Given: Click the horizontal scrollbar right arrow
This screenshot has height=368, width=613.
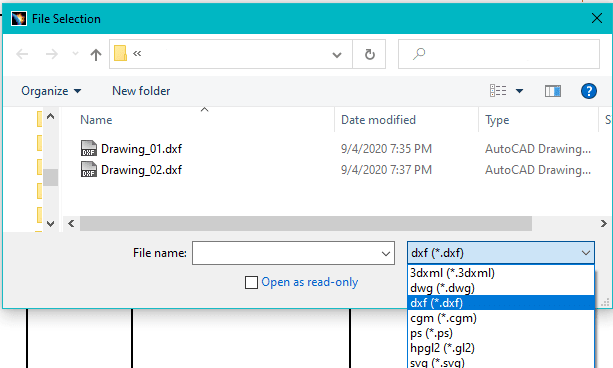Looking at the screenshot, I should 604,224.
